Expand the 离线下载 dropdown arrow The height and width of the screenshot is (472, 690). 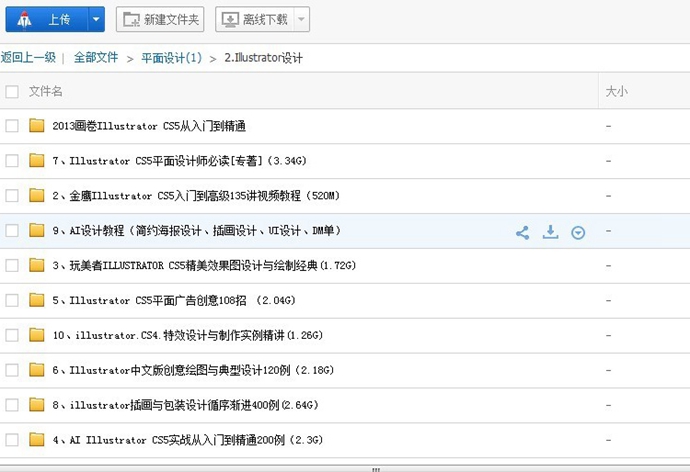pos(302,19)
